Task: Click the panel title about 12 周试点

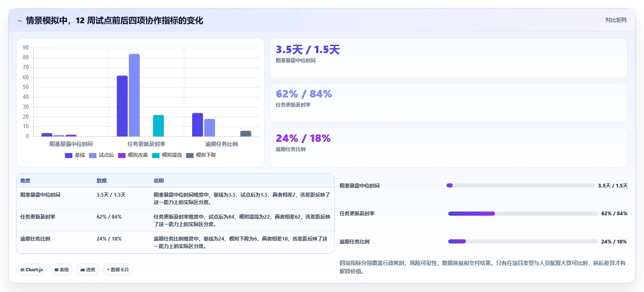Action: pyautogui.click(x=115, y=20)
